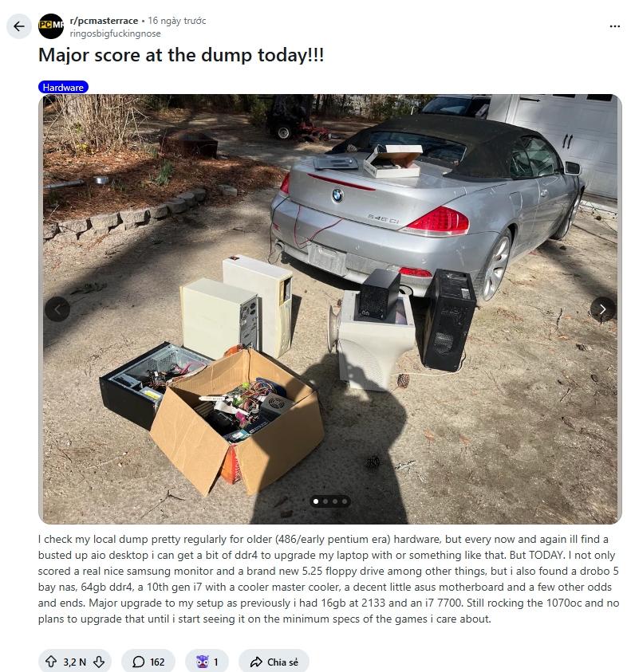Image resolution: width=627 pixels, height=672 pixels.
Task: Open the three-dot post options menu
Action: [614, 26]
